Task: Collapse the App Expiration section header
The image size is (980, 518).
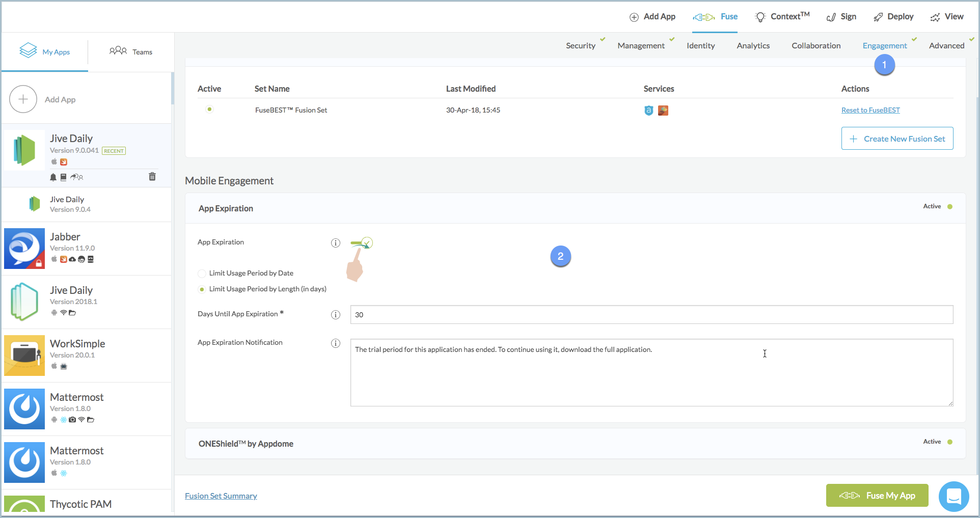Action: click(576, 208)
